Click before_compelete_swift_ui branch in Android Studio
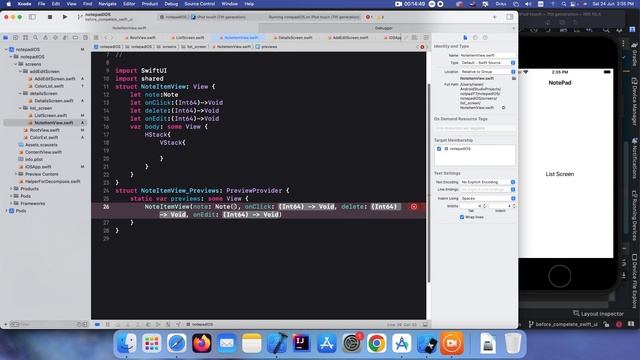 click(x=564, y=324)
